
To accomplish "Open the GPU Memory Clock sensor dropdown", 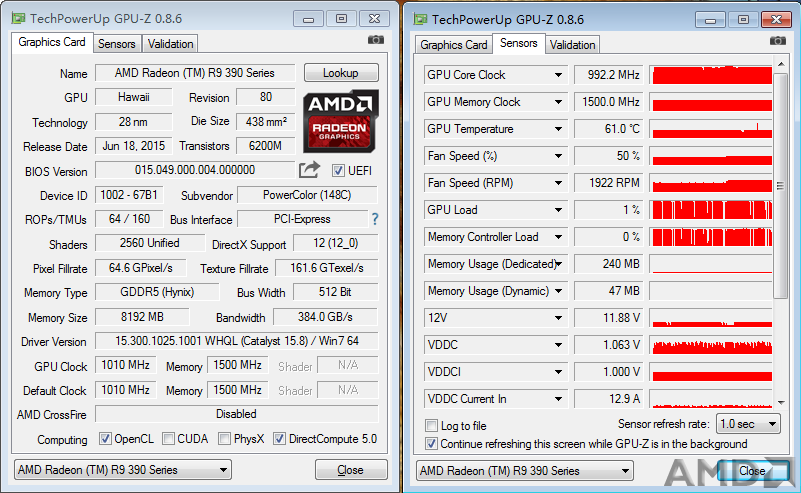I will tap(558, 102).
